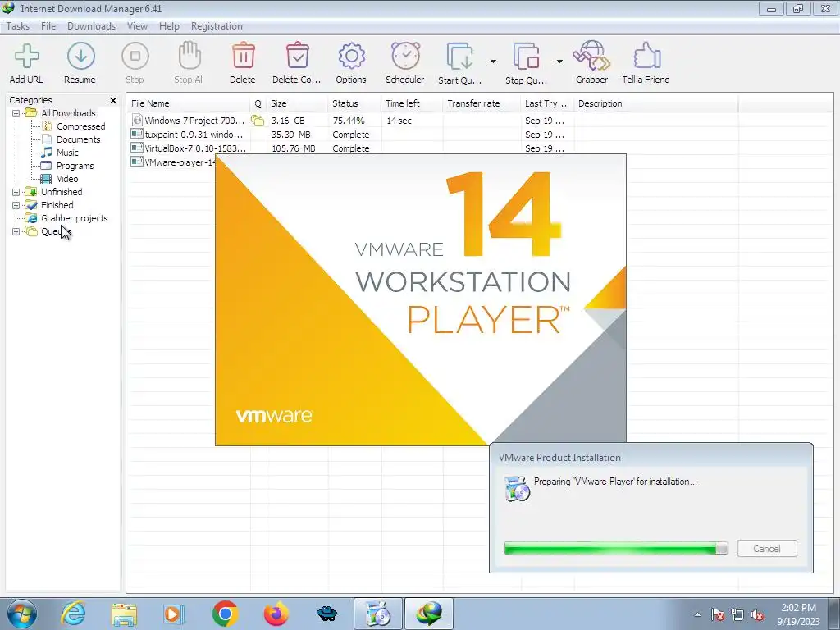Click the Stop All hand icon
This screenshot has height=630, width=840.
coord(189,56)
